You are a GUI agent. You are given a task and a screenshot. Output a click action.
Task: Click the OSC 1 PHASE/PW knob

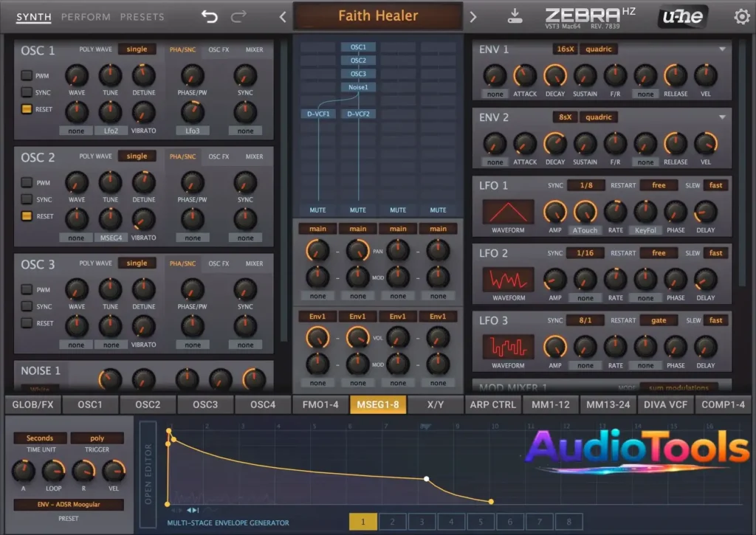coord(193,76)
